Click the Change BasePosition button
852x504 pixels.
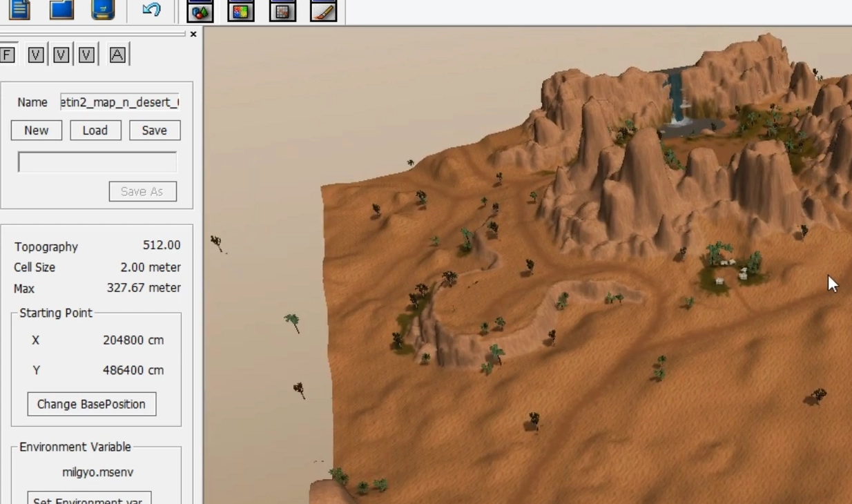(92, 404)
